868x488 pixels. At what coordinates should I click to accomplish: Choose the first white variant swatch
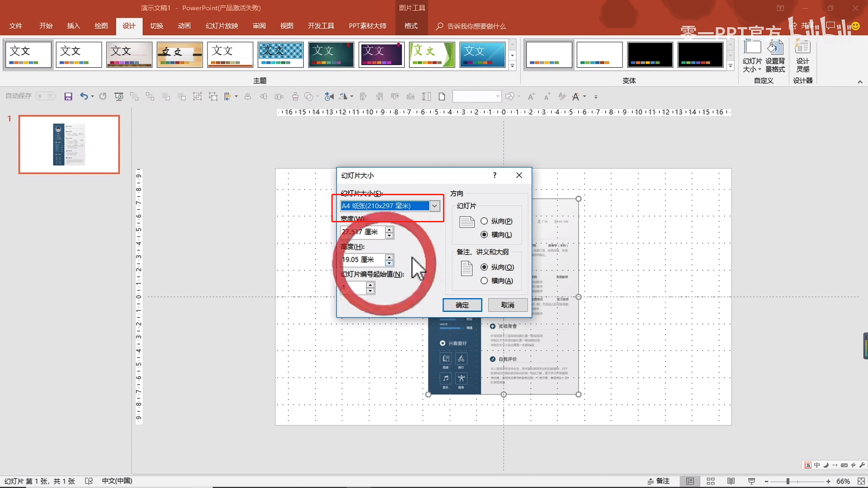(x=549, y=55)
